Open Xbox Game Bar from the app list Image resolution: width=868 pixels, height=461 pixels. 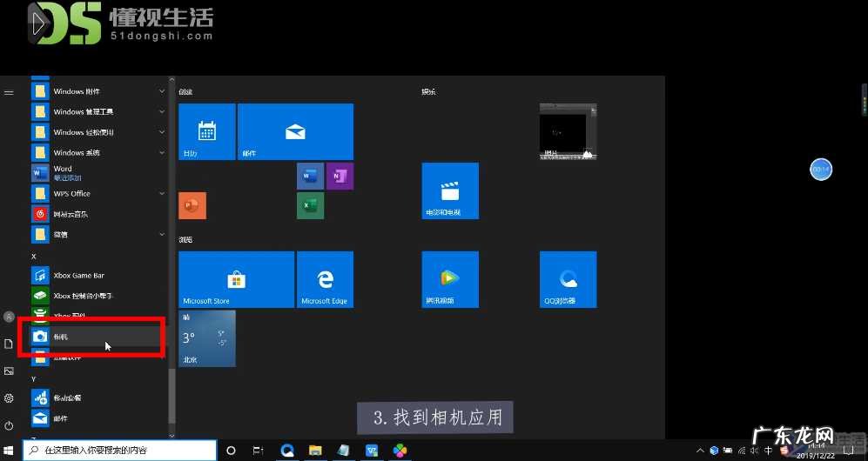click(78, 275)
